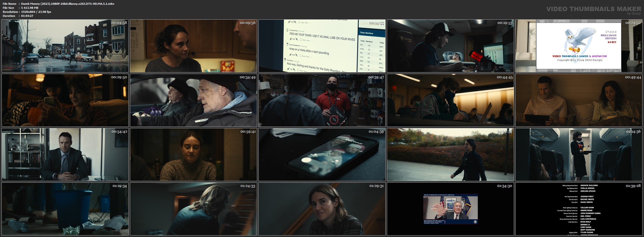Select the thumbnail stamped 00:44:45
This screenshot has width=644, height=237.
point(450,100)
